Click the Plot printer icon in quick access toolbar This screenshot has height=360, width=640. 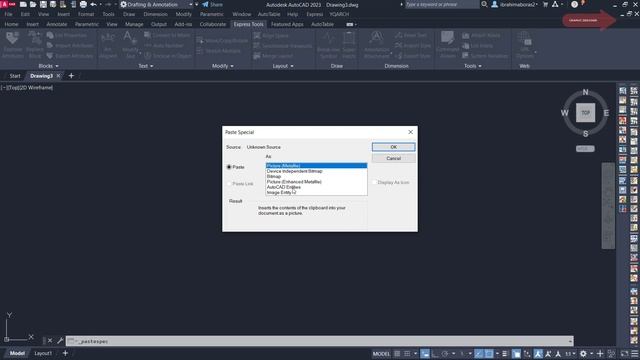point(83,4)
